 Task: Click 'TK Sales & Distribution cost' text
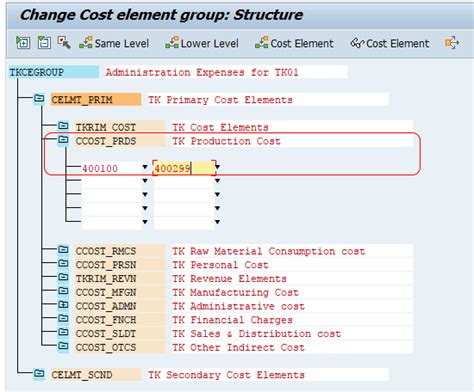[257, 334]
